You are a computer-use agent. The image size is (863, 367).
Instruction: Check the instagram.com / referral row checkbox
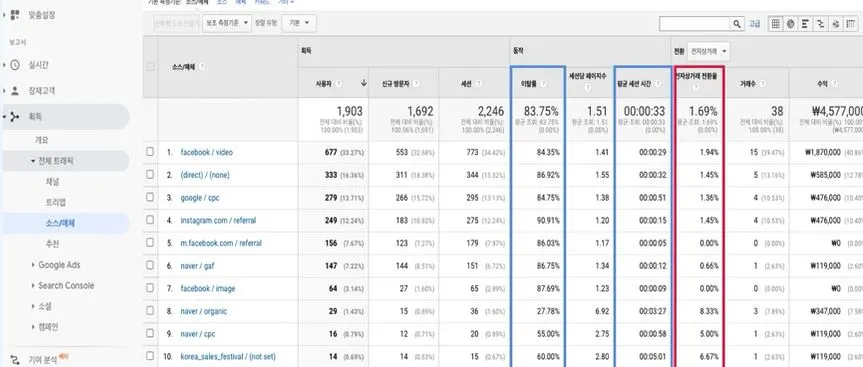(150, 220)
